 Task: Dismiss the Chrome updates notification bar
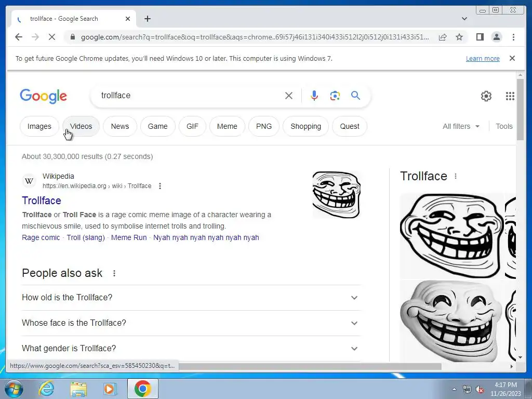tap(512, 58)
